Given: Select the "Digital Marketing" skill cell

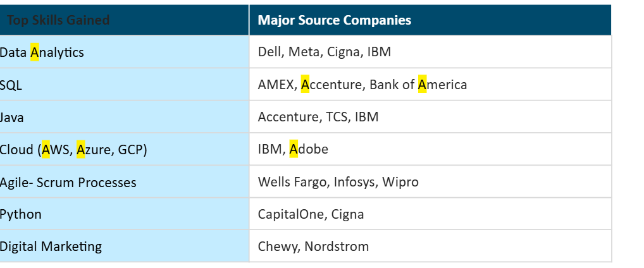Looking at the screenshot, I should [51, 247].
